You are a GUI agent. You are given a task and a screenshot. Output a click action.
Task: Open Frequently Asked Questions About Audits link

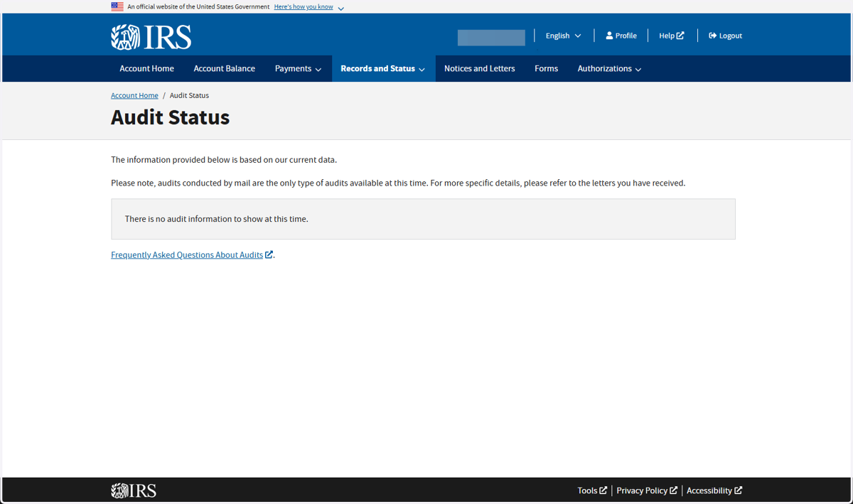pos(192,254)
